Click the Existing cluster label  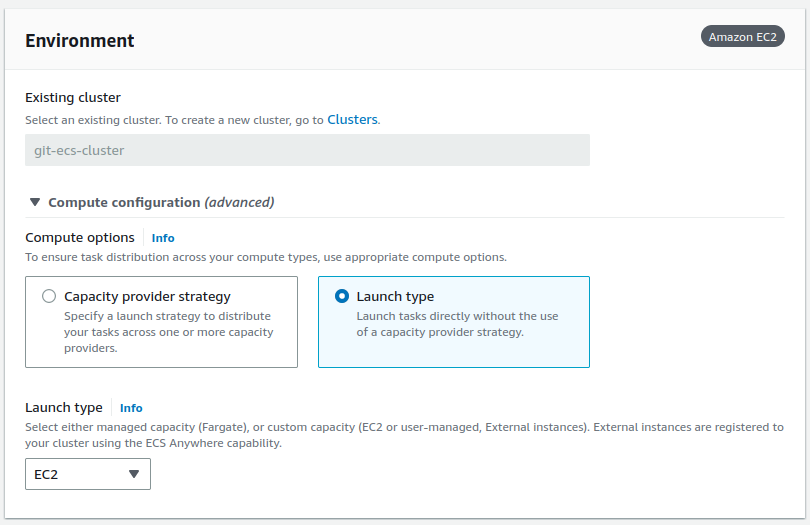tap(73, 97)
